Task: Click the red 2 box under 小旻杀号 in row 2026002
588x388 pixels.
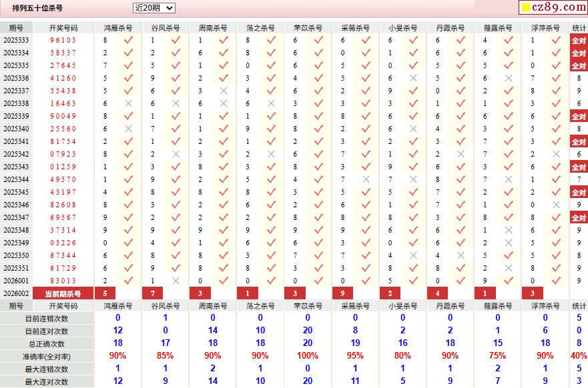Action: pos(390,293)
